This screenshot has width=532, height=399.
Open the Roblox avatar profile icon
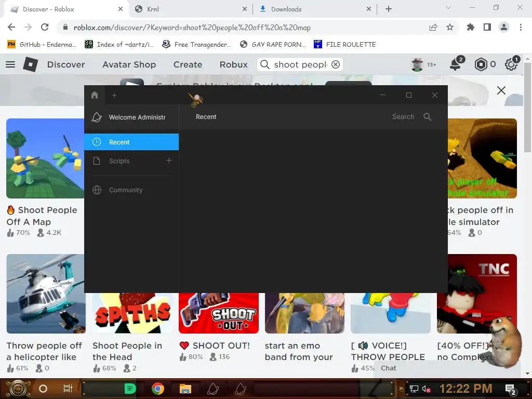417,64
